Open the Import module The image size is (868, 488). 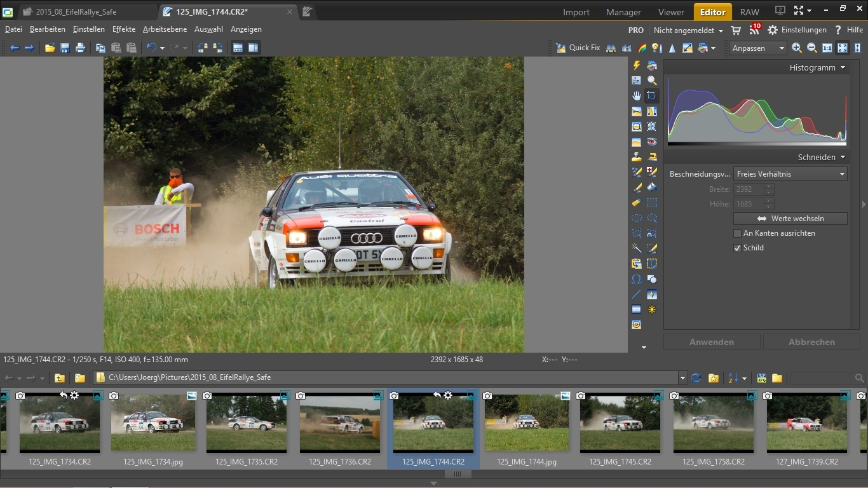pos(576,12)
